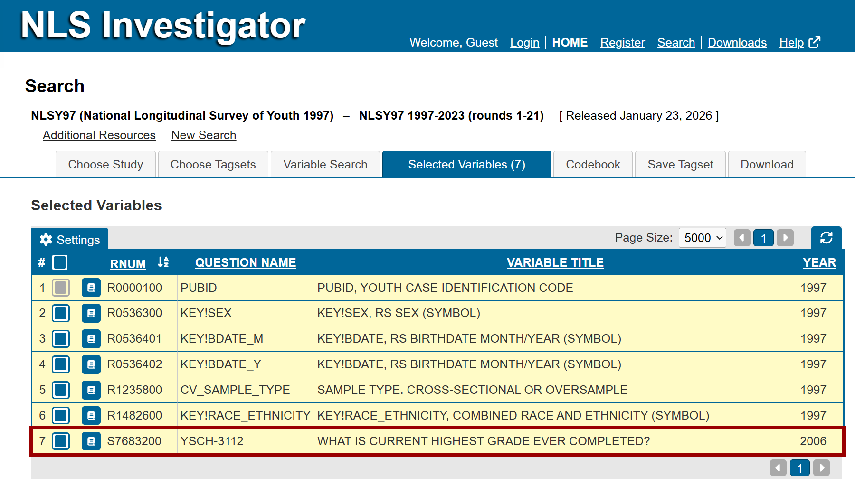
Task: Click question name YSCH-3112
Action: click(212, 441)
